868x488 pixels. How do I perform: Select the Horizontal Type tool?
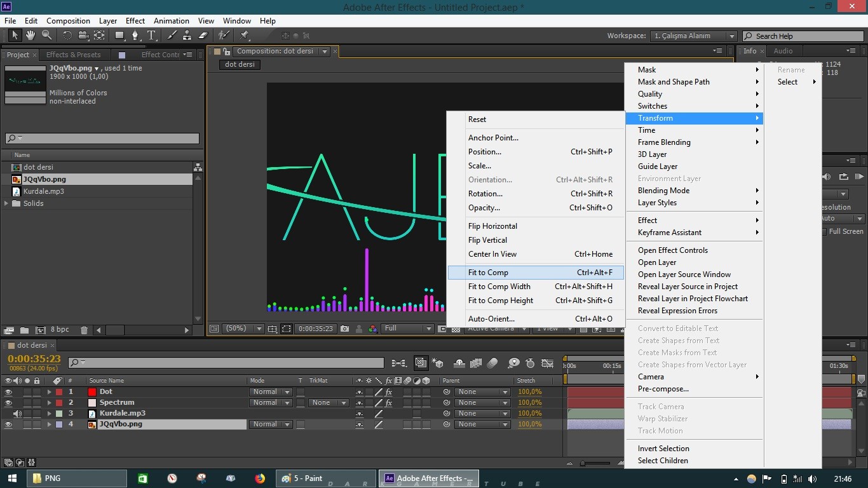click(x=151, y=36)
